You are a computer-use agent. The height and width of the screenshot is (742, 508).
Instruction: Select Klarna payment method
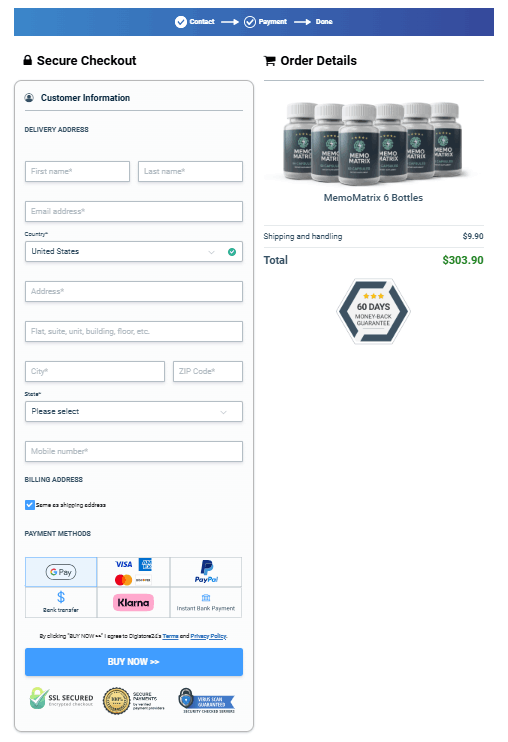click(x=133, y=602)
